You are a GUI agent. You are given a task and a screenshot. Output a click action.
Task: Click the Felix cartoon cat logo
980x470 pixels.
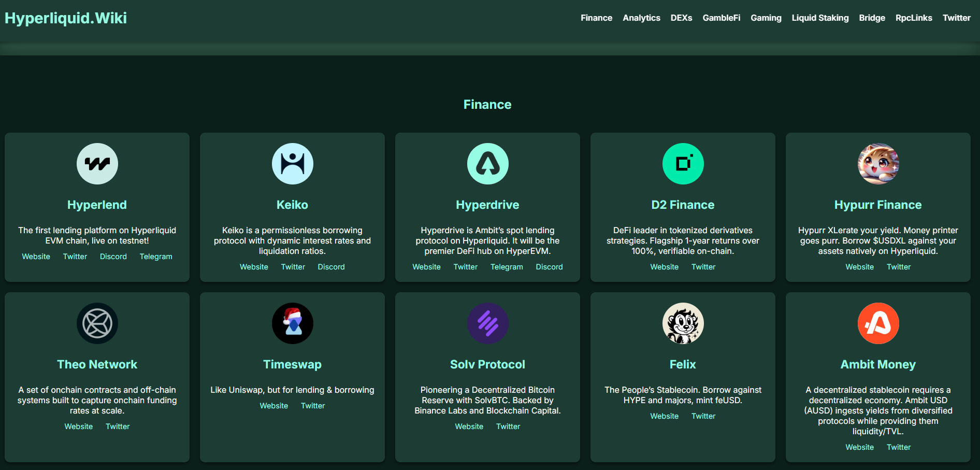point(683,323)
